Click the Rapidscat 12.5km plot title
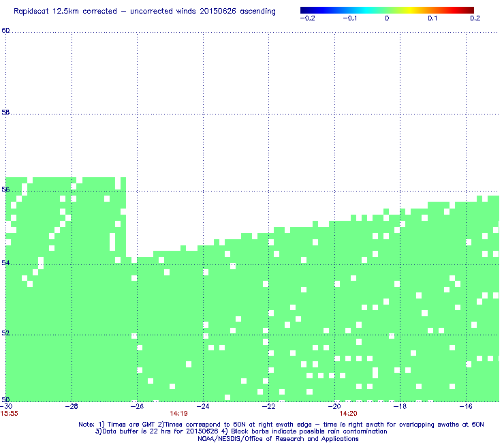The image size is (504, 443). pyautogui.click(x=144, y=12)
